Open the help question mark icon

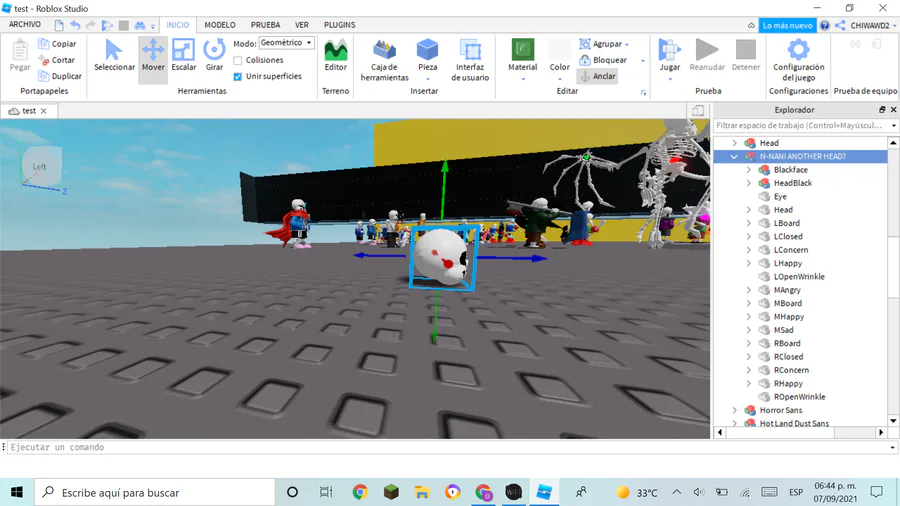[824, 25]
